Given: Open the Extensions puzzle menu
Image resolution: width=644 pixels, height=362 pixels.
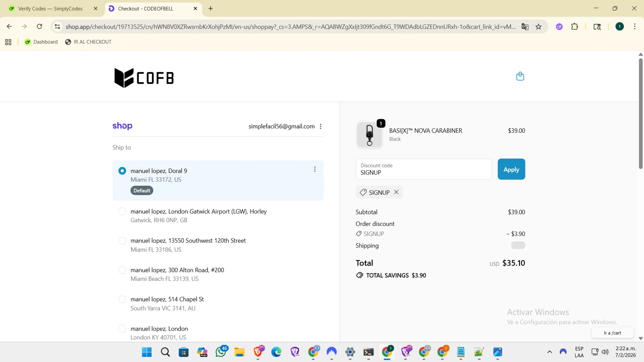Looking at the screenshot, I should pyautogui.click(x=575, y=27).
